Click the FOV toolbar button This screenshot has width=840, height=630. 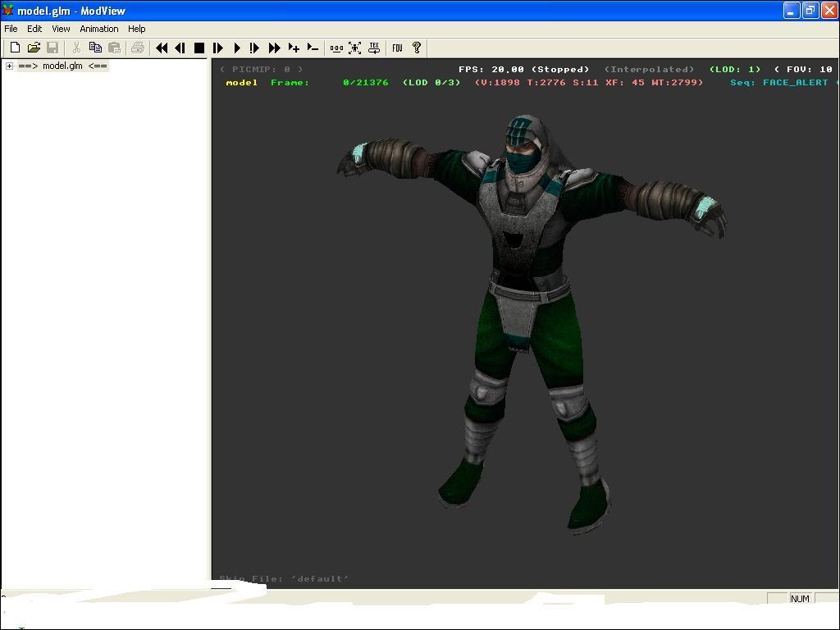pyautogui.click(x=397, y=48)
